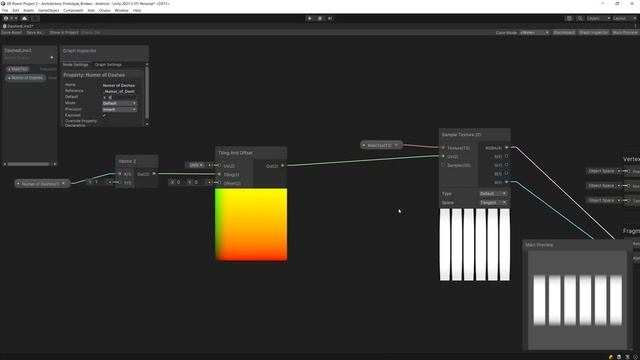Open the Precision dropdown in Graph Inspector

119,109
